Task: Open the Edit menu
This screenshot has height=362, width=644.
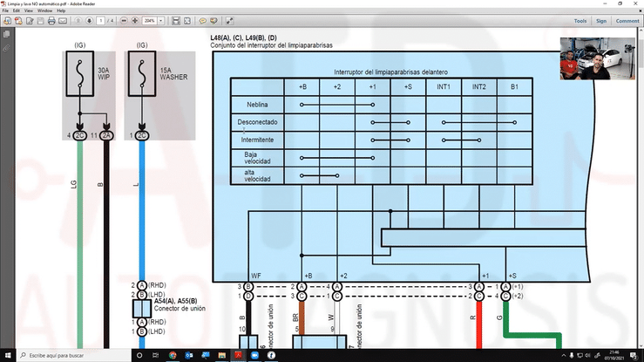Action: [17, 10]
